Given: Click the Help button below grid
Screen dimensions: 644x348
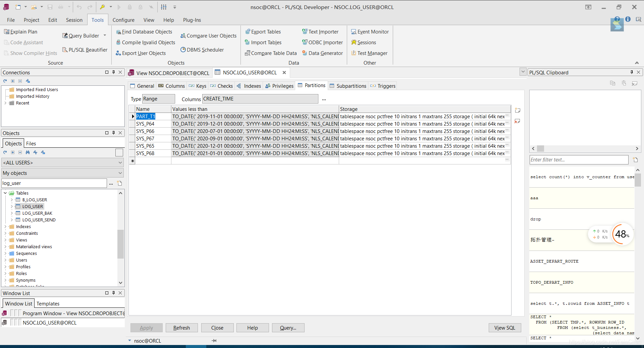Looking at the screenshot, I should pyautogui.click(x=253, y=328).
